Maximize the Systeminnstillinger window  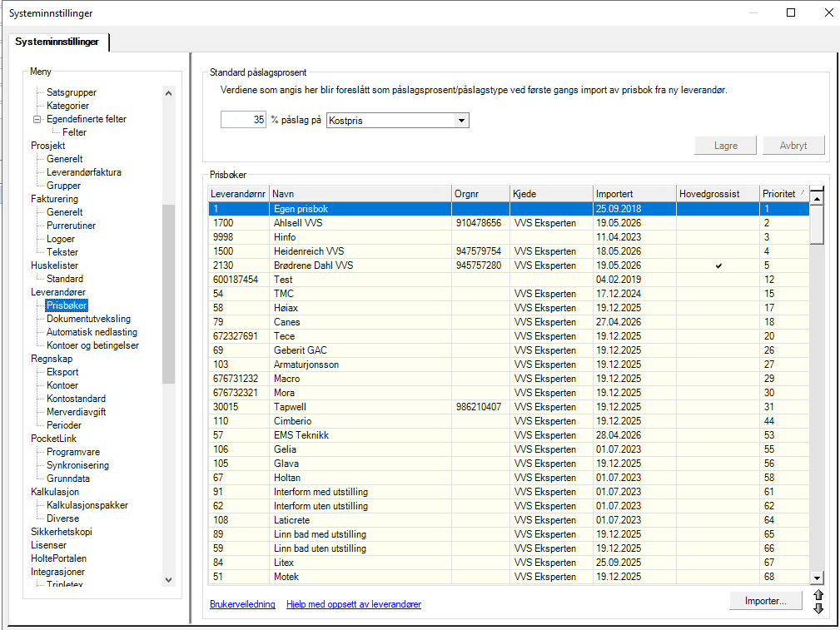(791, 12)
